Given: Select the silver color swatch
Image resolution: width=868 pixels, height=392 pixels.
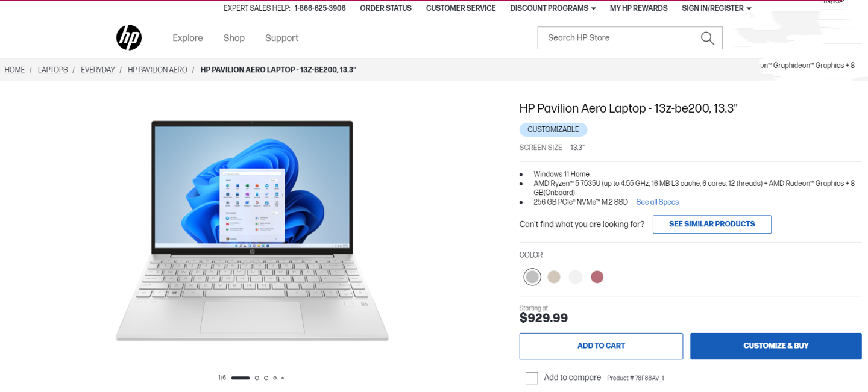Looking at the screenshot, I should click(532, 277).
